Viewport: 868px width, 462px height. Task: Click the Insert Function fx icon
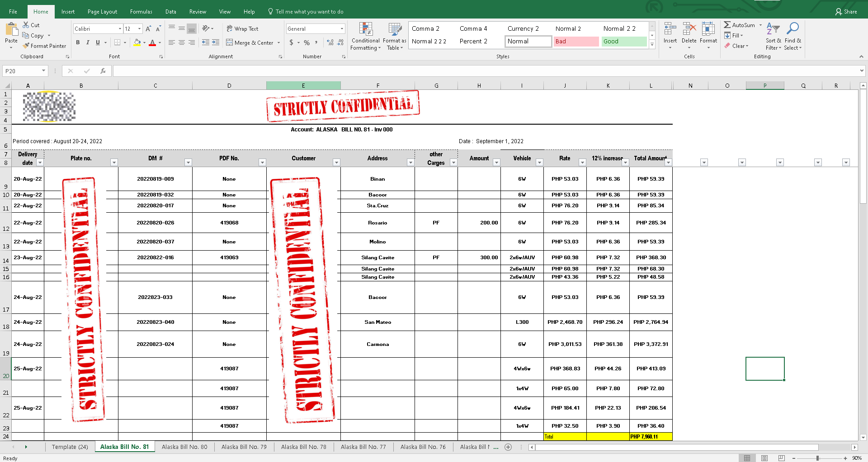[x=103, y=71]
